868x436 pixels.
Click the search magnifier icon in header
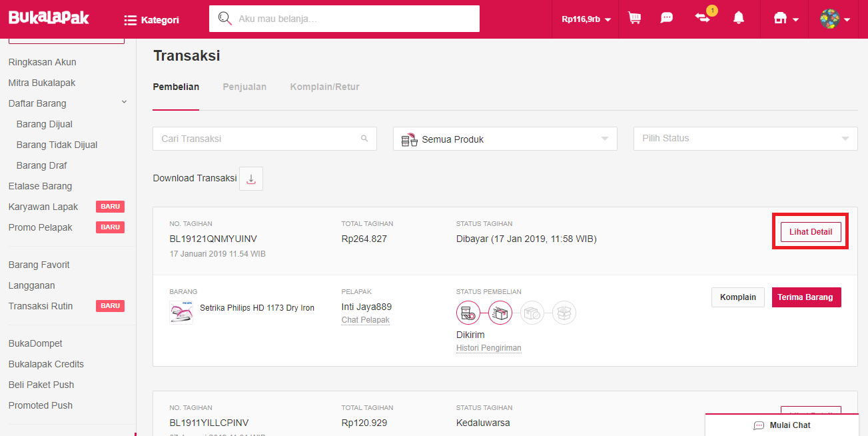pos(225,19)
